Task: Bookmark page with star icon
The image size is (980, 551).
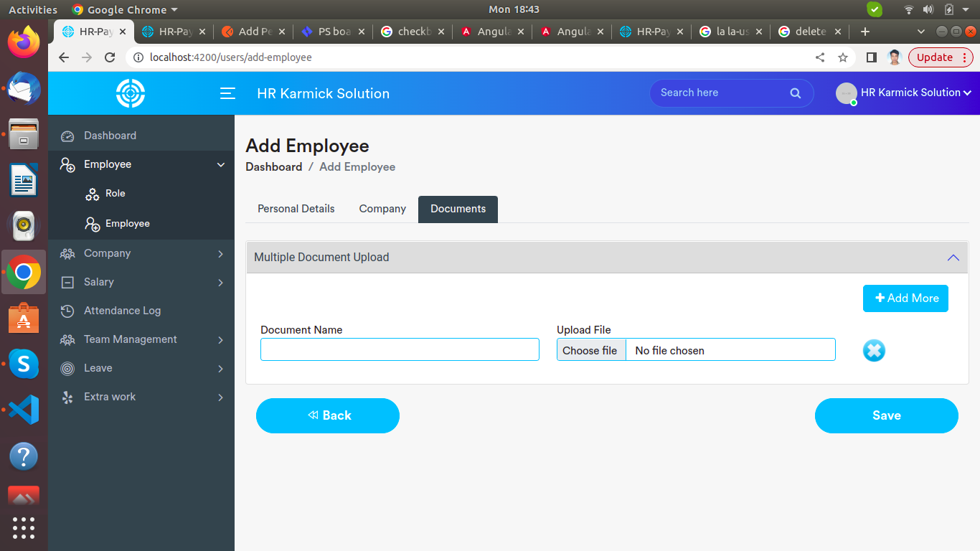Action: (843, 57)
